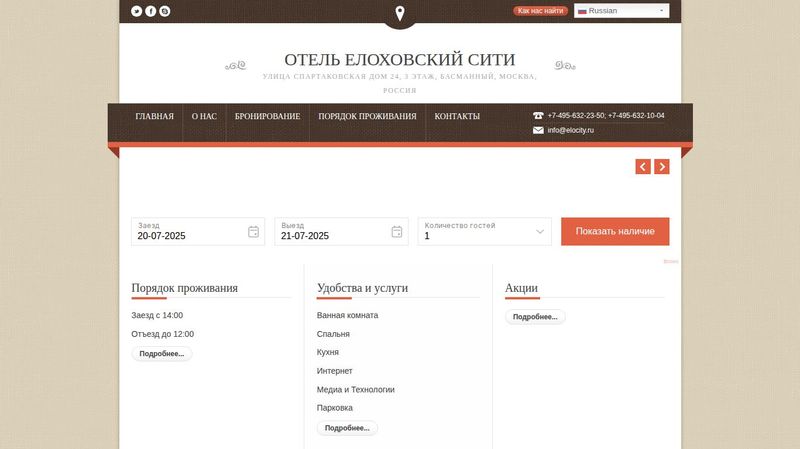Click the Заезд date input field
800x449 pixels.
click(190, 236)
